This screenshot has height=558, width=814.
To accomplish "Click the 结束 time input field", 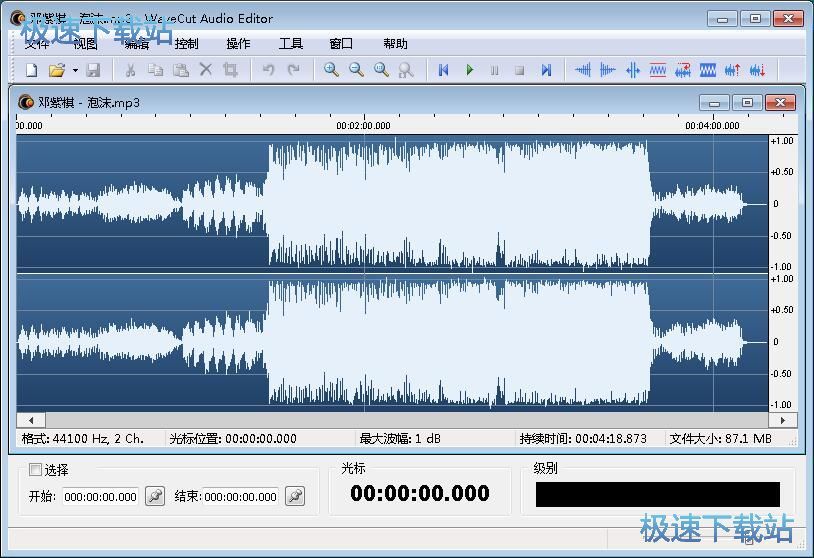I will click(x=241, y=497).
